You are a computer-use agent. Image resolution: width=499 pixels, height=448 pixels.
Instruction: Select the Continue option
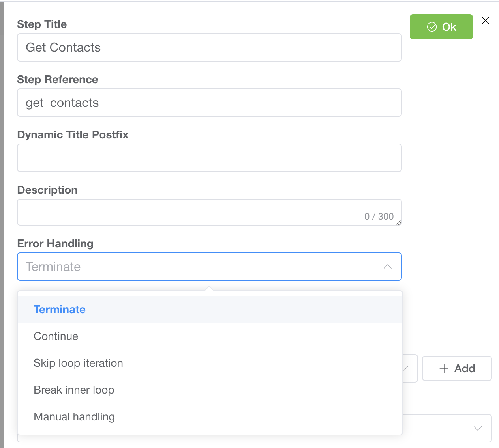(x=56, y=336)
